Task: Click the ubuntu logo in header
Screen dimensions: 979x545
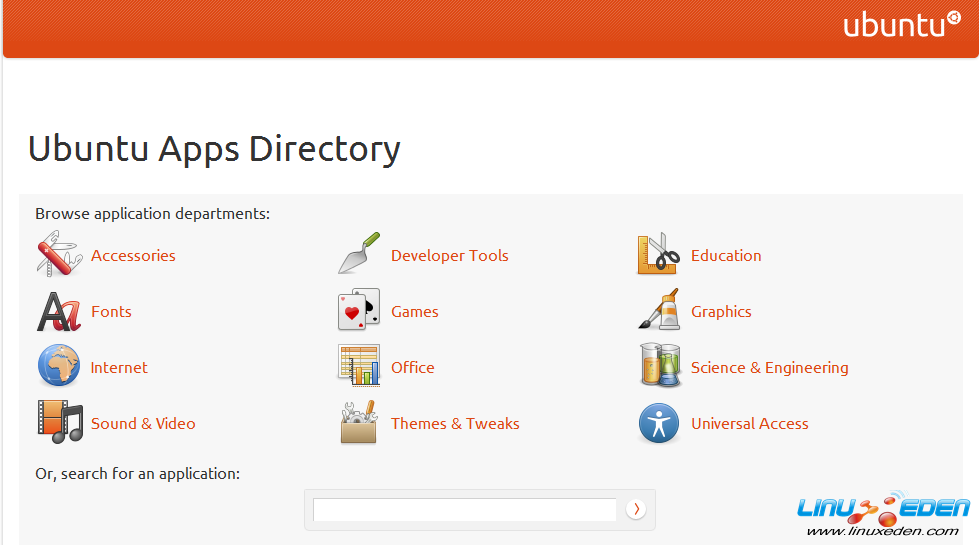Action: [x=902, y=24]
